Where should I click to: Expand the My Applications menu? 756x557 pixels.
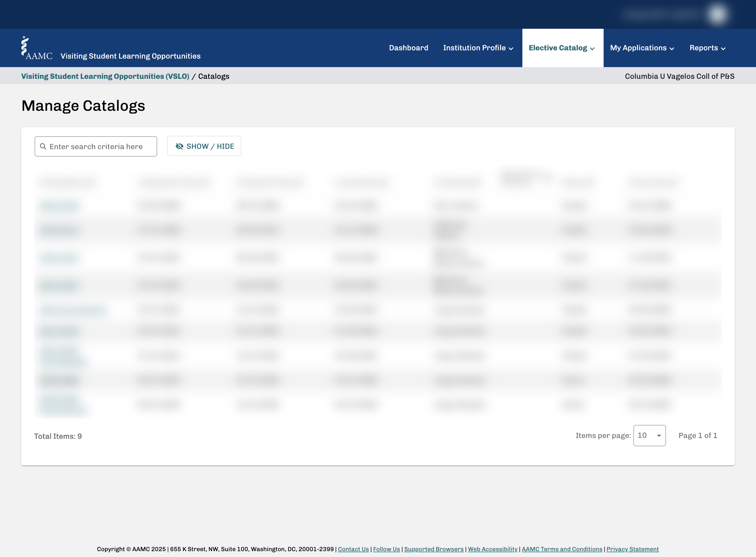pyautogui.click(x=642, y=48)
